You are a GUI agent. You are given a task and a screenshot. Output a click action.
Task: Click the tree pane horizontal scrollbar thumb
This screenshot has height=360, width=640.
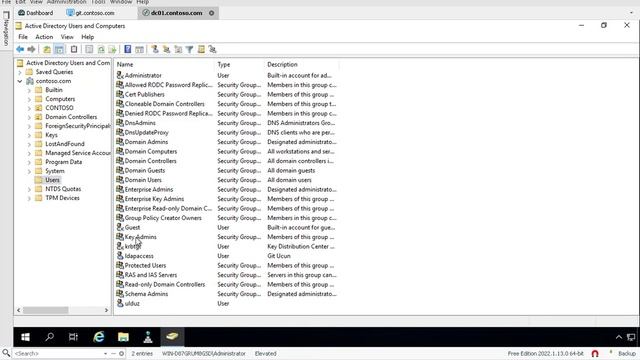(45, 310)
